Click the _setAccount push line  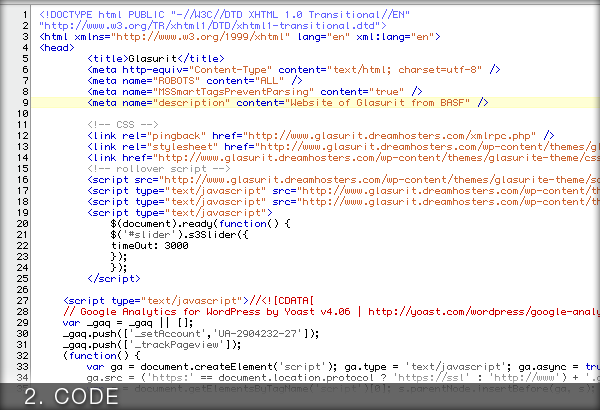click(191, 334)
